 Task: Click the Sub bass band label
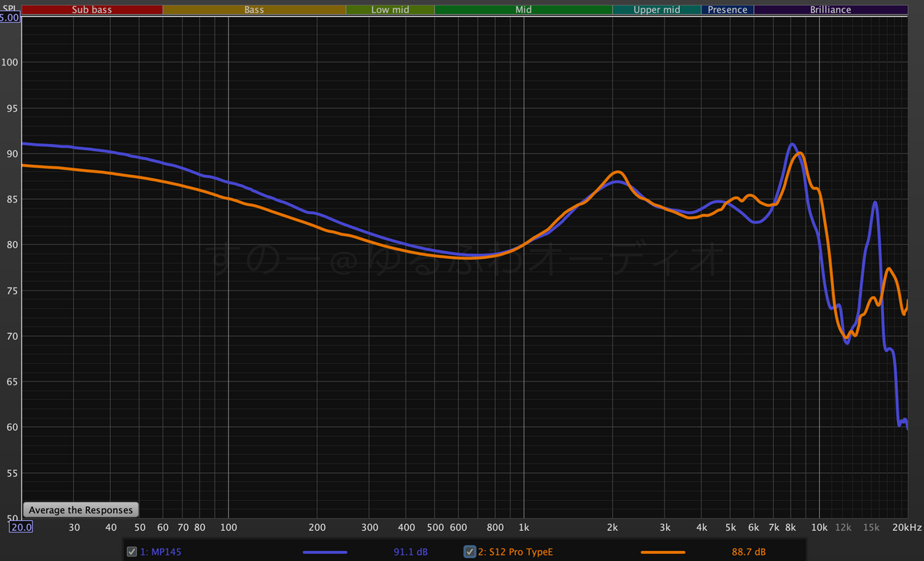pos(93,10)
